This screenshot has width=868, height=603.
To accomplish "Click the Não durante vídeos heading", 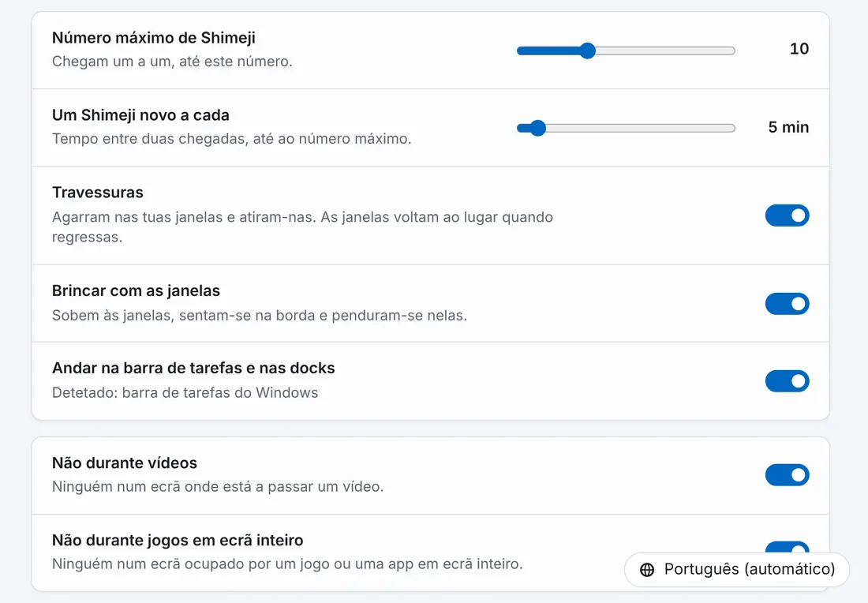I will [125, 463].
